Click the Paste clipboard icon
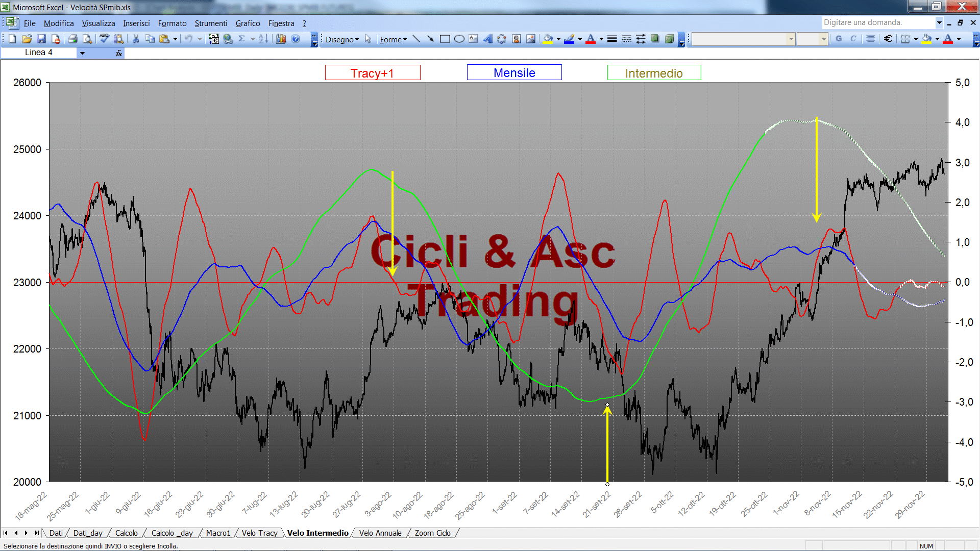This screenshot has width=980, height=551. (164, 39)
